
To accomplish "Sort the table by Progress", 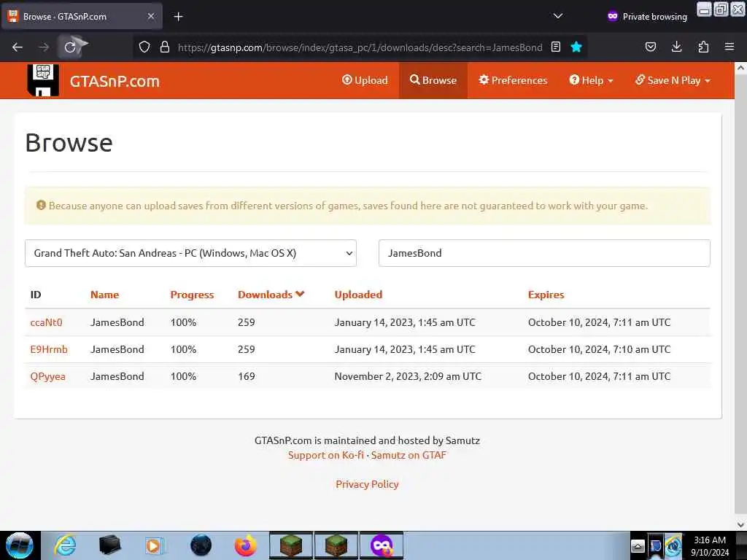I will point(192,295).
